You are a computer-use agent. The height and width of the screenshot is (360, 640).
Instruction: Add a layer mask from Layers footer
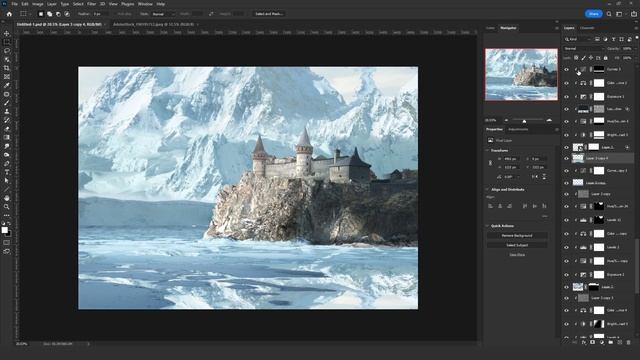(593, 342)
